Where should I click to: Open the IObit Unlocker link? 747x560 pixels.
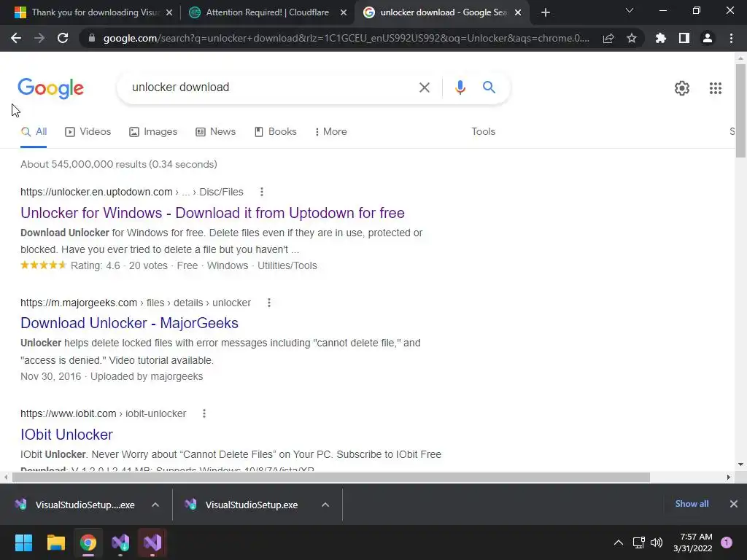point(66,435)
